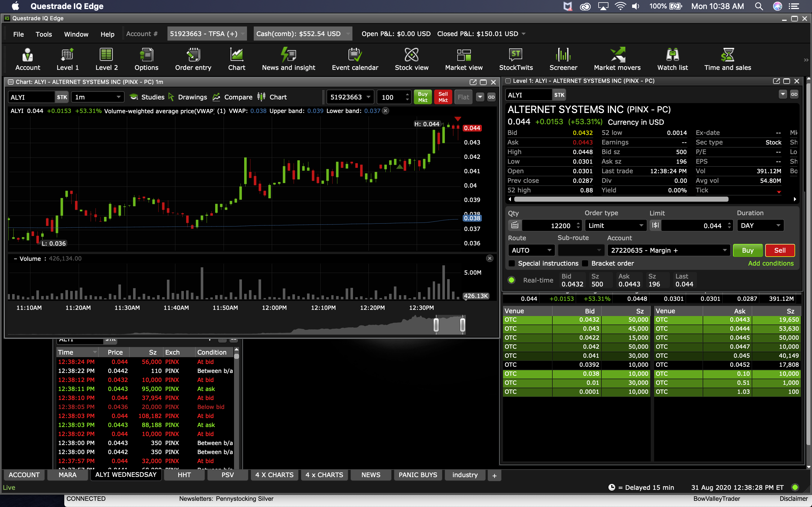Viewport: 812px width, 507px height.
Task: Open the Order type Limit dropdown
Action: click(x=641, y=226)
